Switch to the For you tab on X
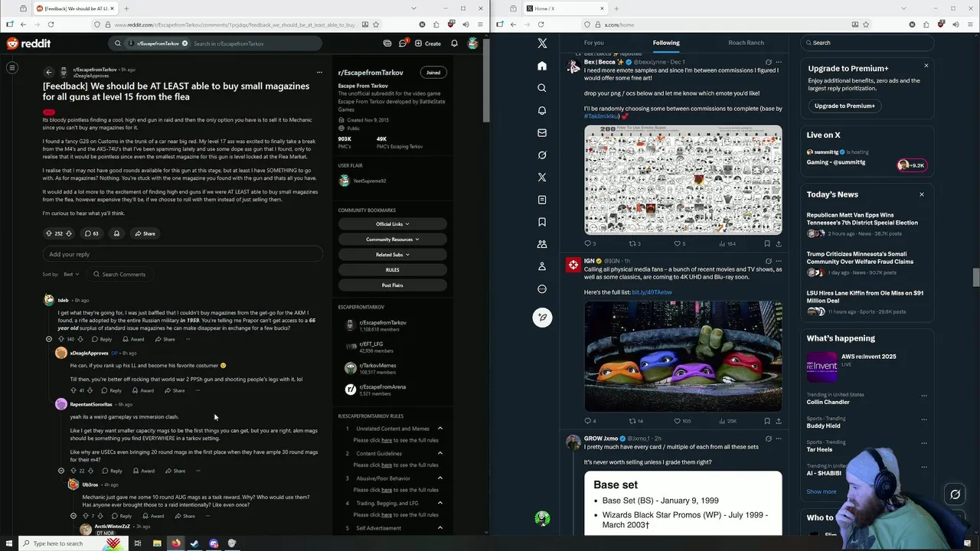 593,43
